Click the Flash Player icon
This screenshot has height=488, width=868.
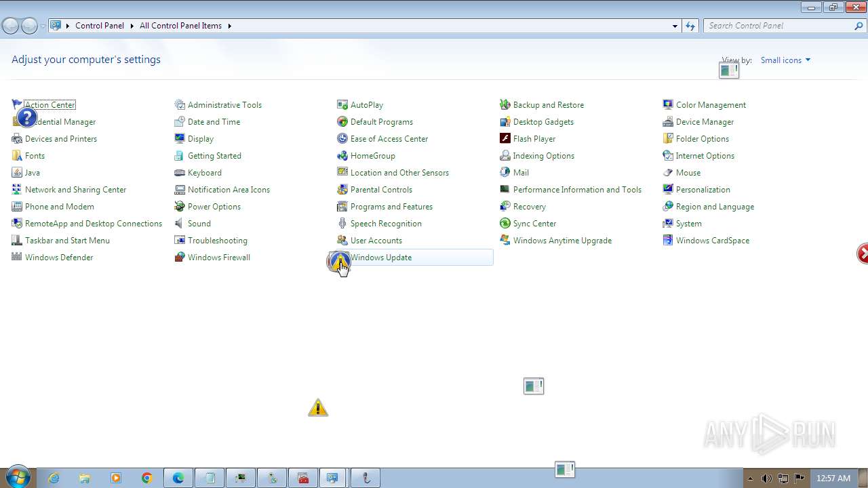tap(505, 139)
